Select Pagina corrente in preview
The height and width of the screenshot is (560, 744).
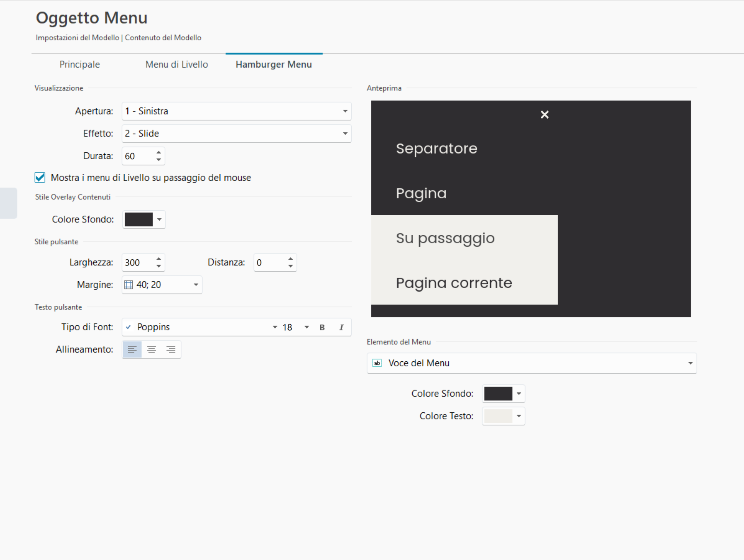454,283
